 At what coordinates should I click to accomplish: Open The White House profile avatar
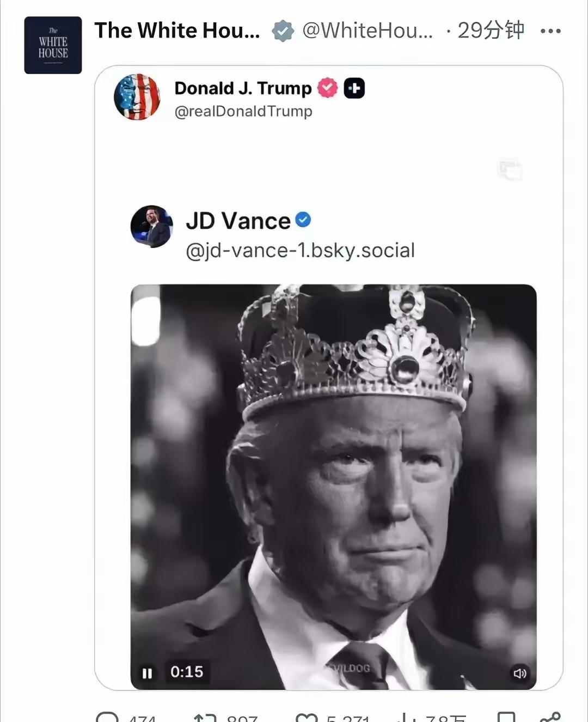53,45
